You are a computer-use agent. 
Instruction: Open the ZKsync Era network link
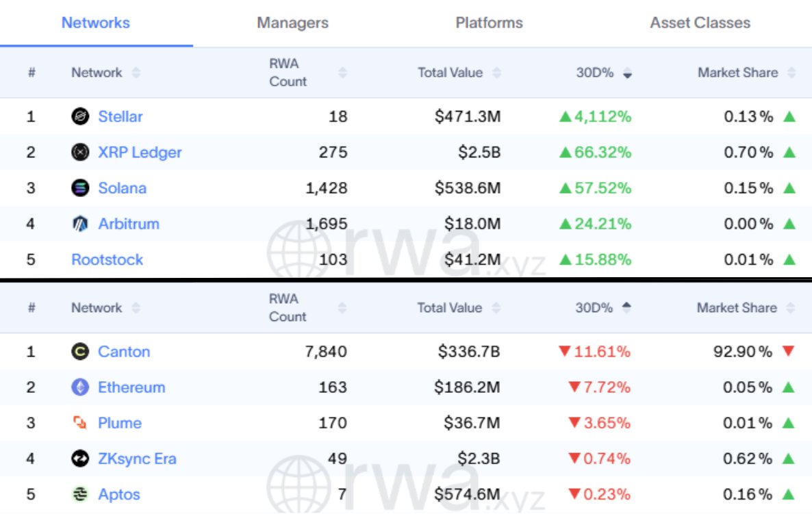137,459
